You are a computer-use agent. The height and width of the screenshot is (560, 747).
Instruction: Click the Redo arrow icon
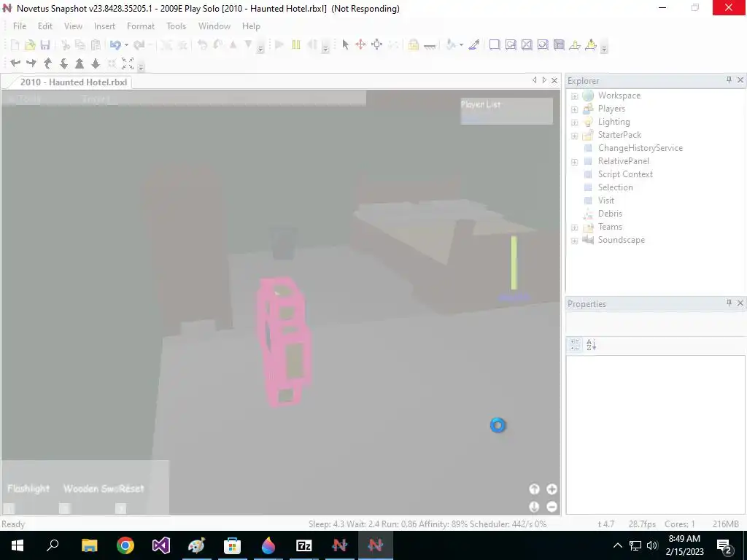tap(139, 44)
